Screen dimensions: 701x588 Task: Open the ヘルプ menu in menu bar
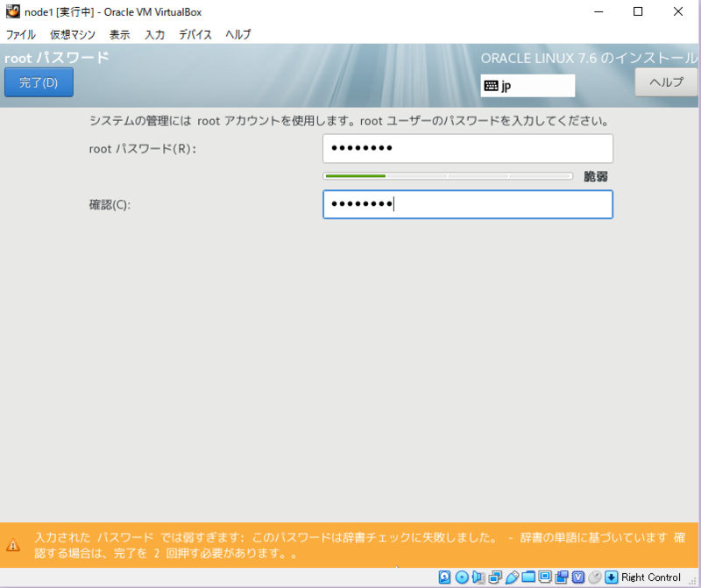pos(238,34)
